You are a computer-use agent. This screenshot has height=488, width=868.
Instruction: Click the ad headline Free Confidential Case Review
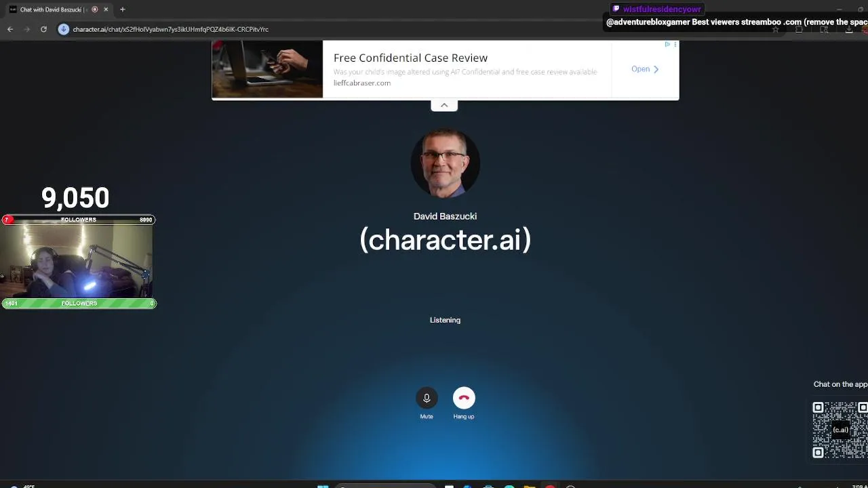[410, 58]
